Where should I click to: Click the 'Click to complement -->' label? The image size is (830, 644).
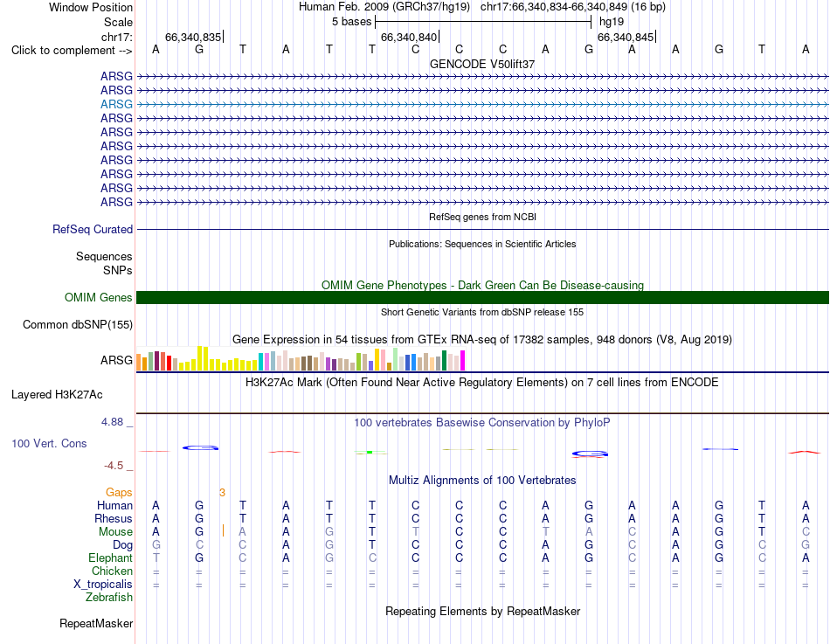(72, 51)
